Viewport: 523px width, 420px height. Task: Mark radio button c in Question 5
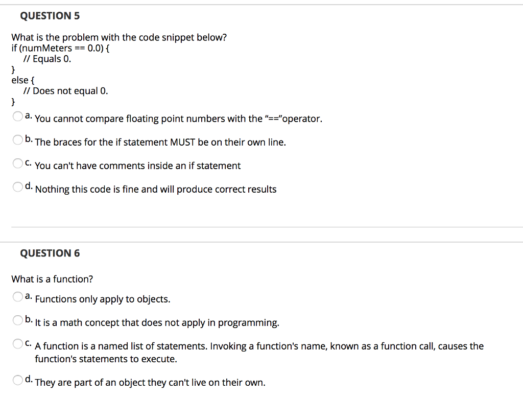(18, 164)
